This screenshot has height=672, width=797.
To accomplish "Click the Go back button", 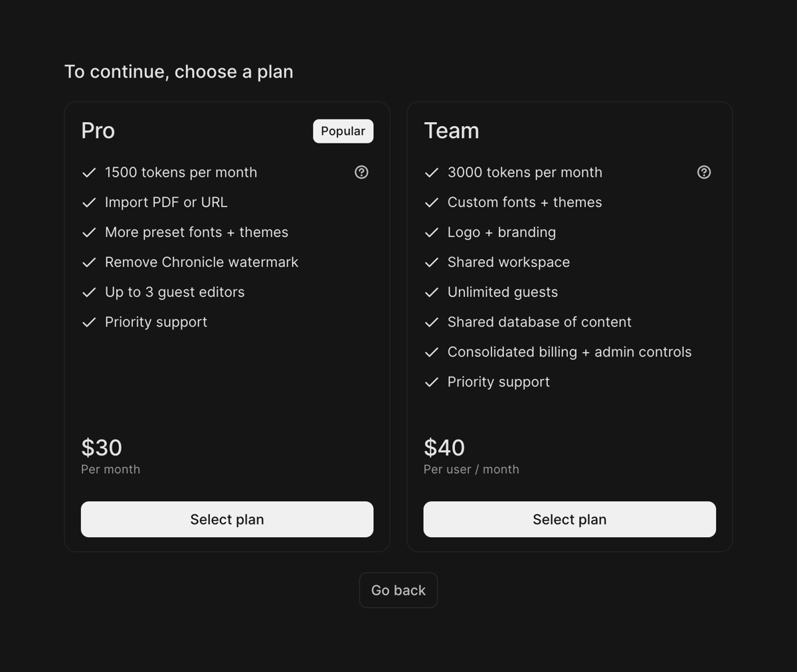I will (x=398, y=590).
